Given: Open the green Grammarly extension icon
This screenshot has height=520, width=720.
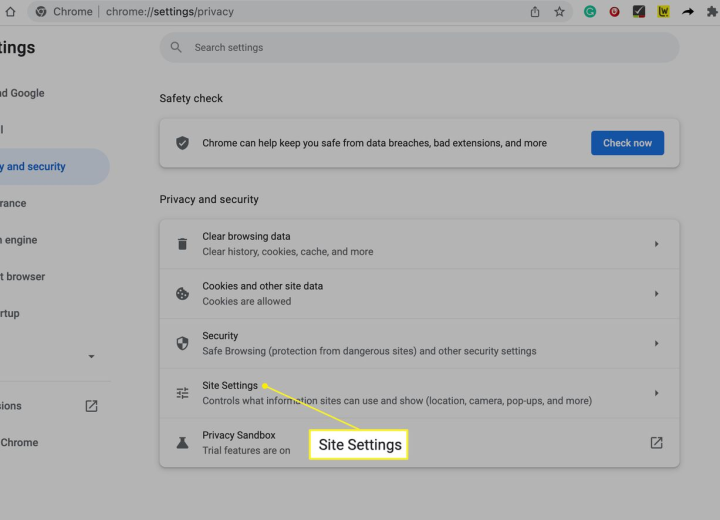Looking at the screenshot, I should pos(590,11).
